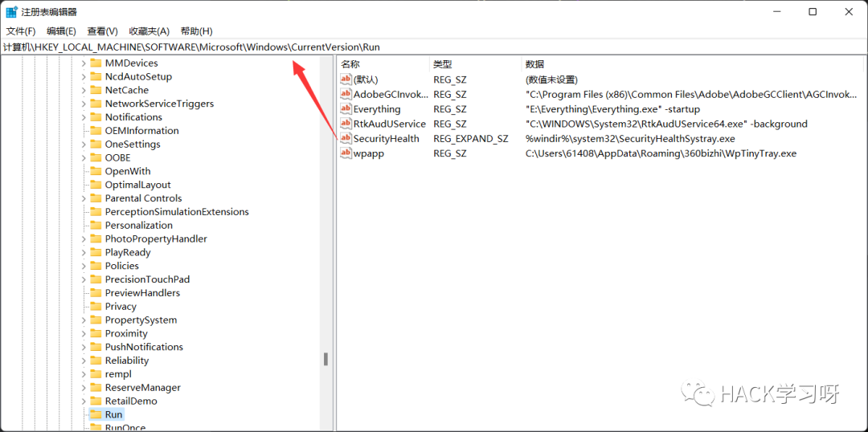Select the Notifications tree label
This screenshot has width=868, height=432.
tap(133, 117)
